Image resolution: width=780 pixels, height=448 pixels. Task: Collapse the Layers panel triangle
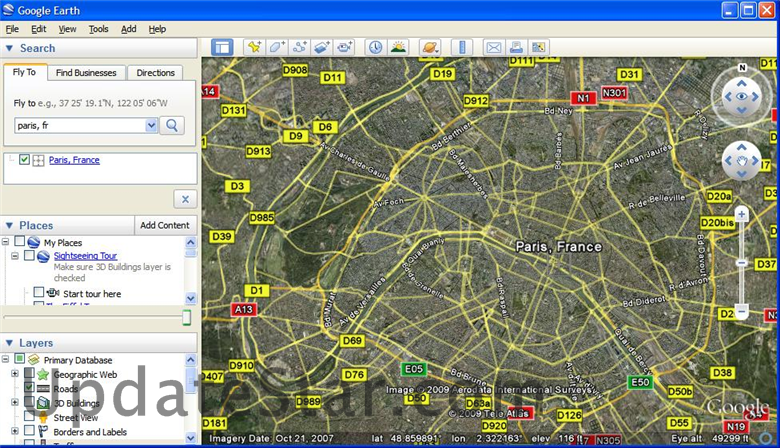9,343
